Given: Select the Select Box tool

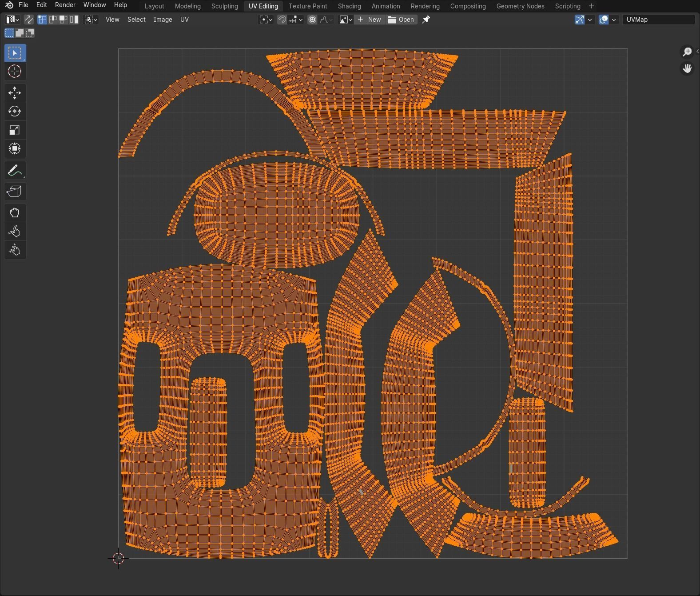Looking at the screenshot, I should 15,53.
